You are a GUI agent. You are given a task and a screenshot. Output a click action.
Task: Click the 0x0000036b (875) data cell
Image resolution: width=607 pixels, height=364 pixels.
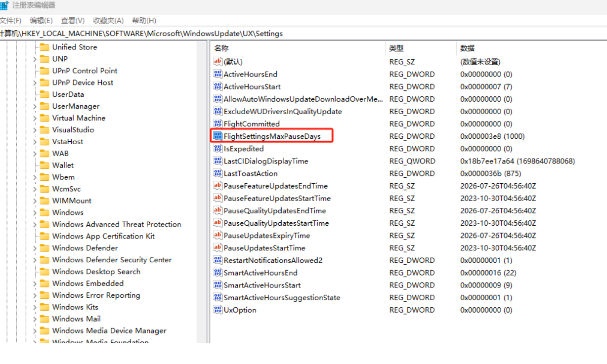click(x=490, y=173)
